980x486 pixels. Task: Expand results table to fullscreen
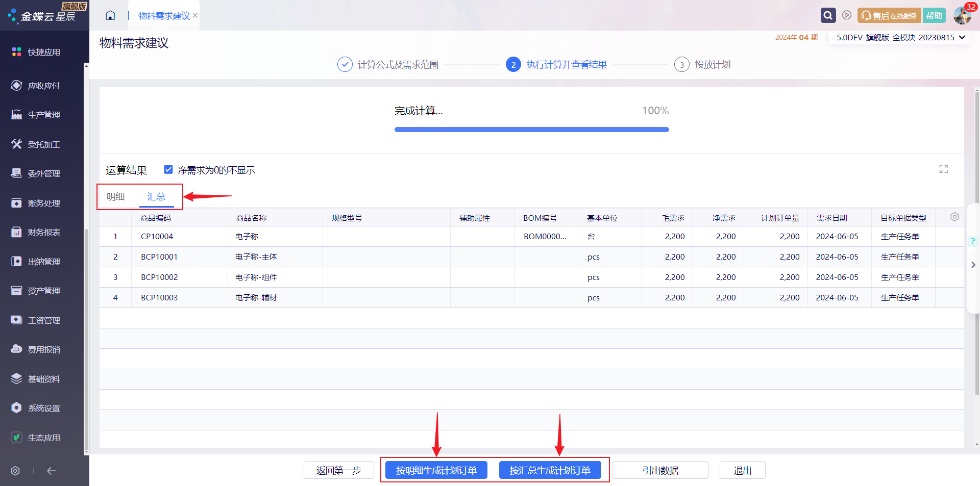pyautogui.click(x=943, y=169)
